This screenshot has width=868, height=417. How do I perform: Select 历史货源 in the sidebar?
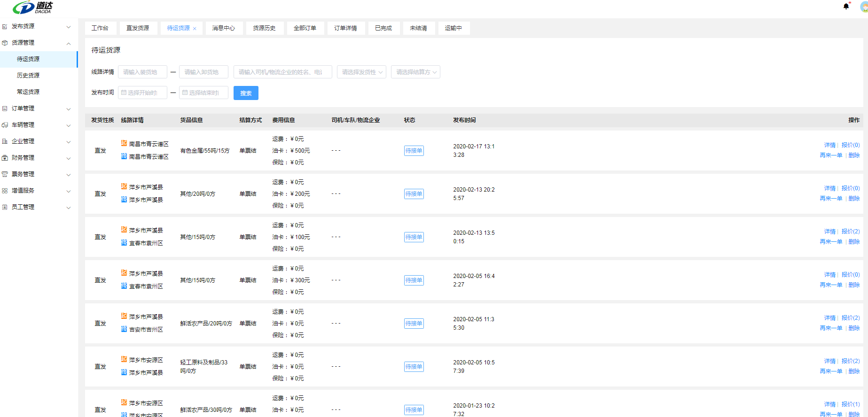click(28, 76)
